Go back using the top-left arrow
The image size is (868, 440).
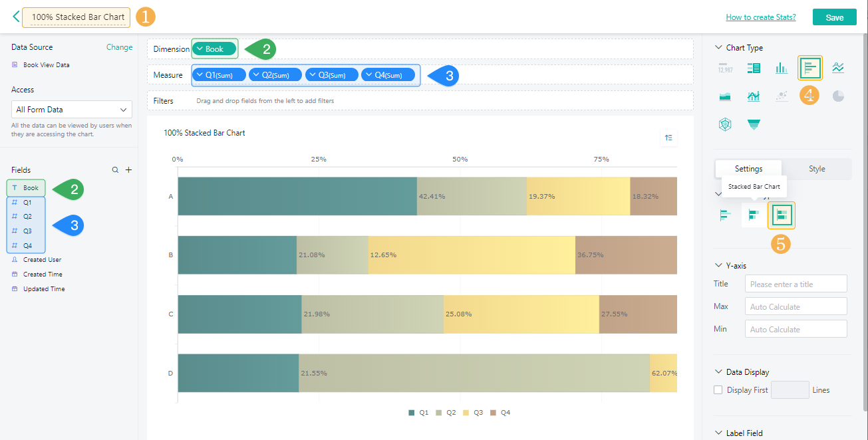[15, 17]
